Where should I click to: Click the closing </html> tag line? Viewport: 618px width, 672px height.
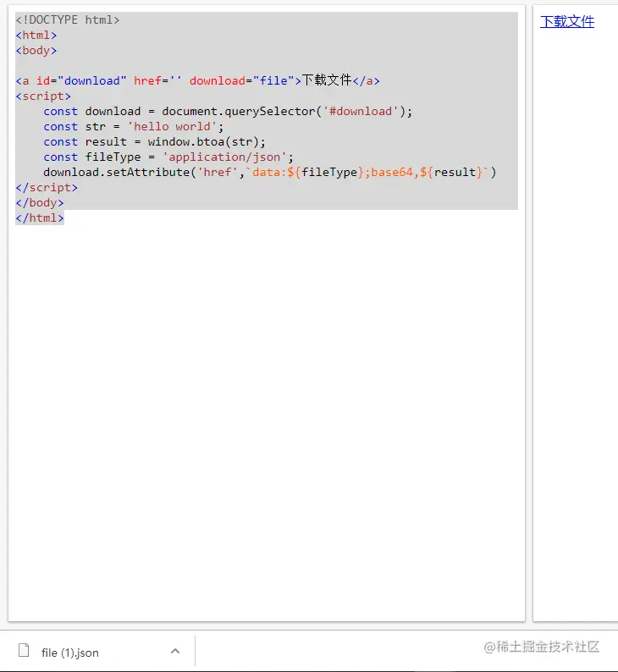tap(40, 218)
